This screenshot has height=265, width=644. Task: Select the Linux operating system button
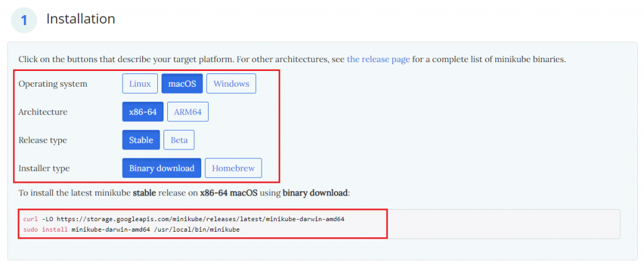pyautogui.click(x=140, y=84)
